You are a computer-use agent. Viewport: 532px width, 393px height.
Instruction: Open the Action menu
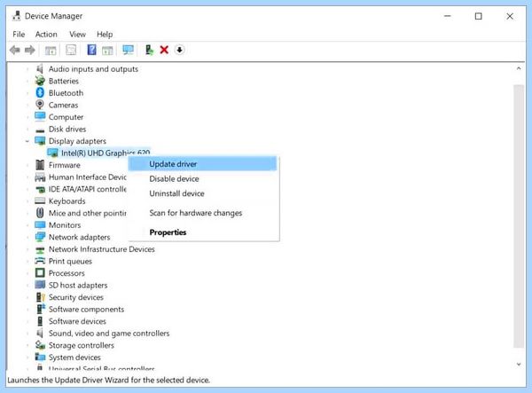[46, 35]
